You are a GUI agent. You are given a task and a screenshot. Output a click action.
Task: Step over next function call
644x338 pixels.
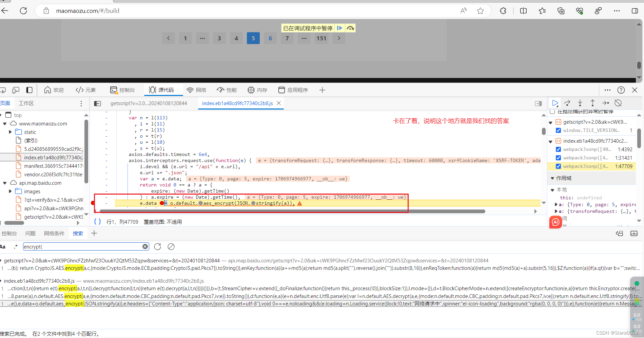(x=567, y=103)
